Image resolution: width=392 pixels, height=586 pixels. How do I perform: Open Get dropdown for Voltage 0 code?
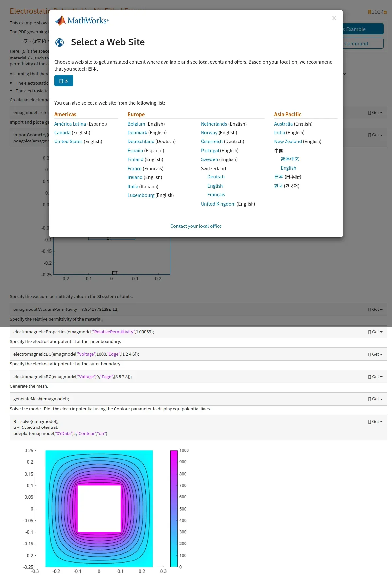375,377
